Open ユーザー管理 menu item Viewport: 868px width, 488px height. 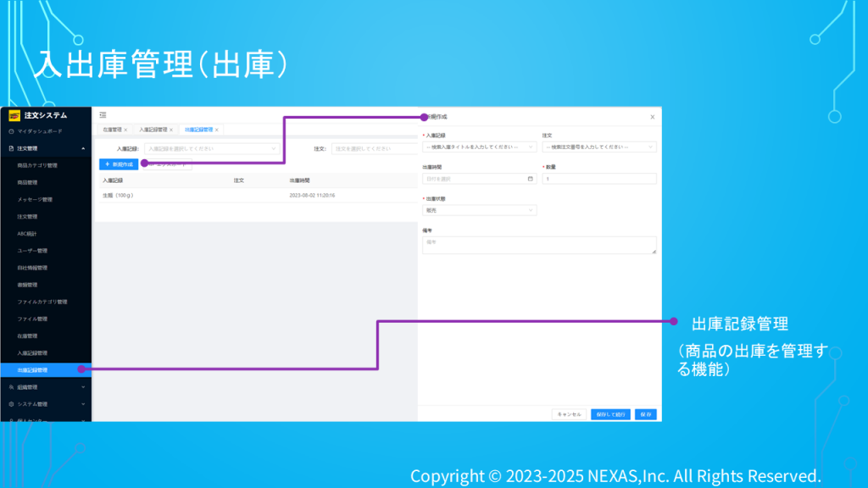(32, 251)
